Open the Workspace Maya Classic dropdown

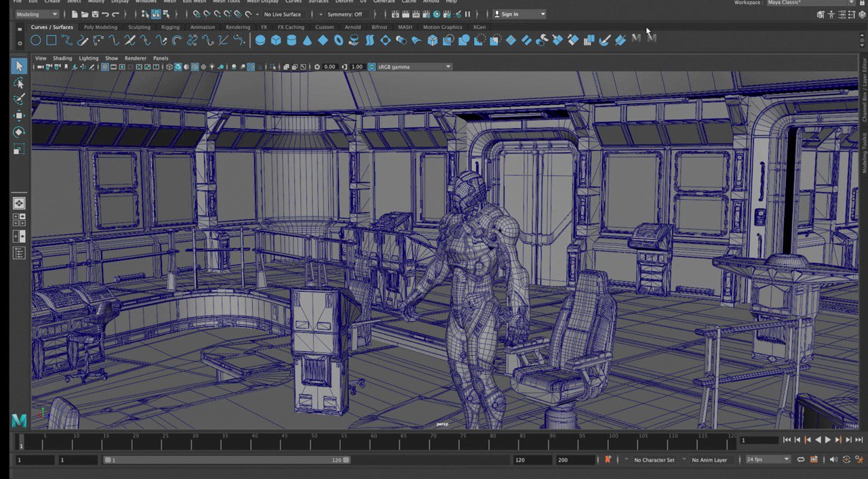pos(810,3)
